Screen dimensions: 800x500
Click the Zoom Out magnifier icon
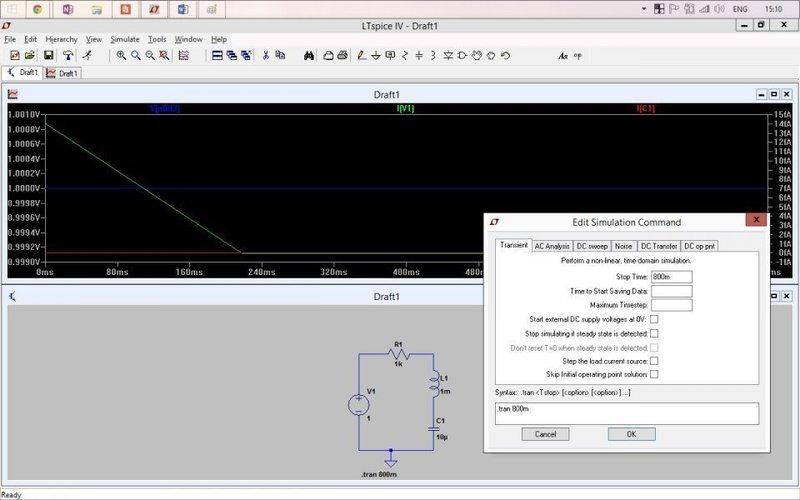pyautogui.click(x=149, y=56)
